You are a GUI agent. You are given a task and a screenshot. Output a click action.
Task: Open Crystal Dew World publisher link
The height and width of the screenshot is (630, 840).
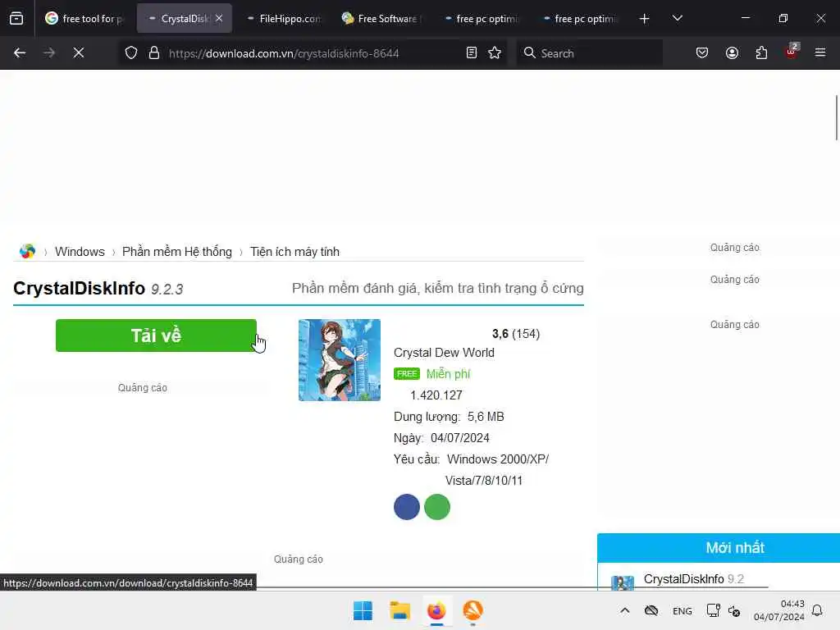pos(444,353)
